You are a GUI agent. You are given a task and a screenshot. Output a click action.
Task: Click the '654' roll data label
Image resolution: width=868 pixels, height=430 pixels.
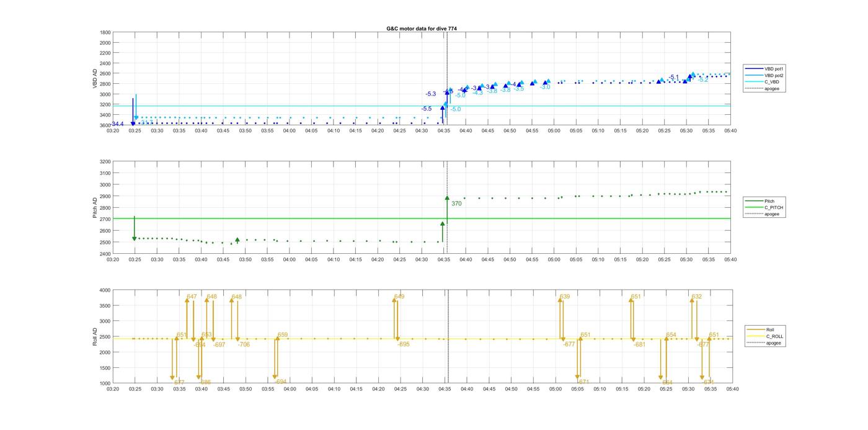(671, 335)
